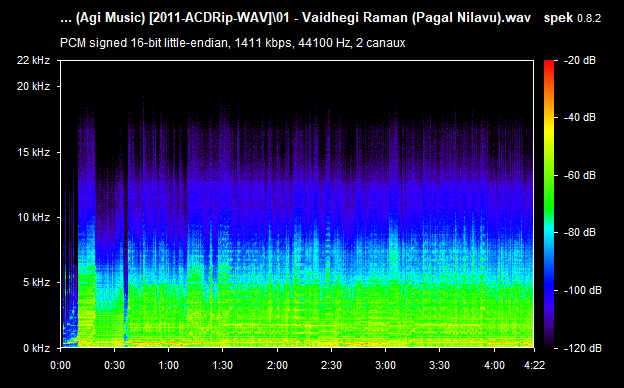Image resolution: width=624 pixels, height=388 pixels.
Task: Click the 0 kHz frequency axis label
Action: 36,348
